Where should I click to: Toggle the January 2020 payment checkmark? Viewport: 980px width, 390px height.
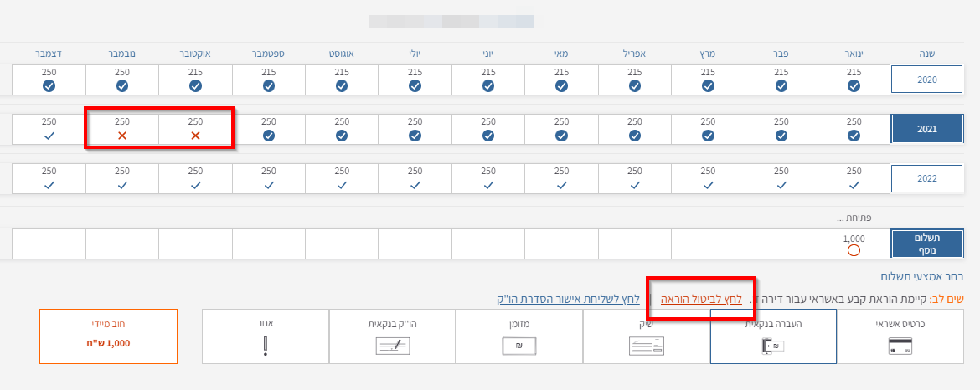854,86
